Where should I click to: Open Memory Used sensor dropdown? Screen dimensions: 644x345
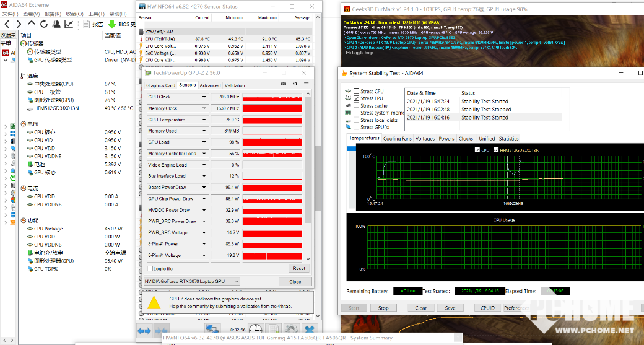click(204, 131)
